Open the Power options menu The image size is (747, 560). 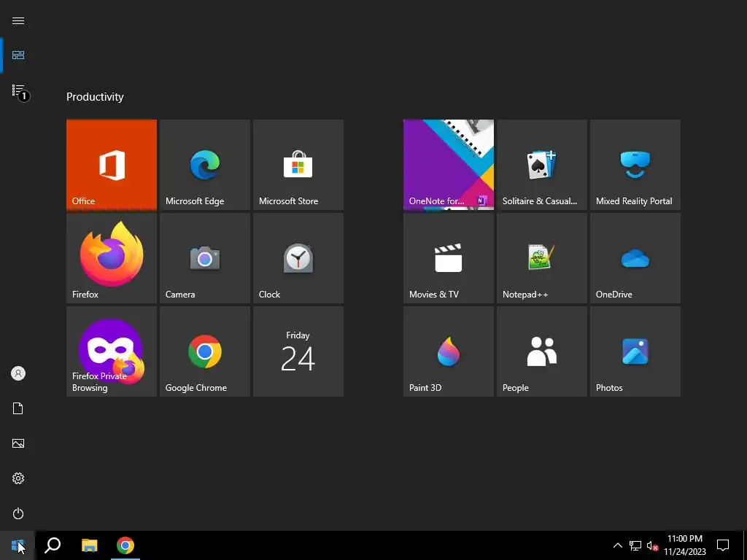18,513
